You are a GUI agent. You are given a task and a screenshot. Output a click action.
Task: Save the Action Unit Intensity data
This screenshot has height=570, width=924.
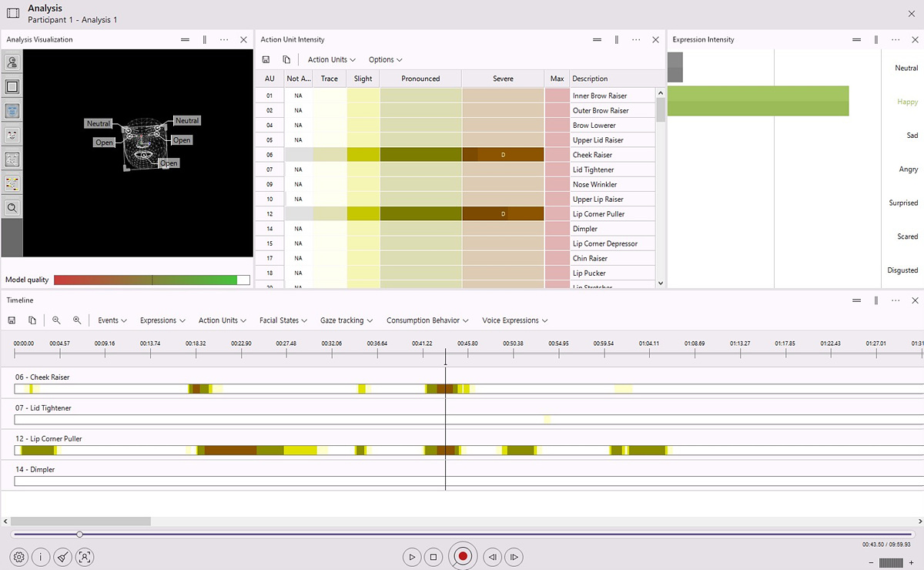266,59
